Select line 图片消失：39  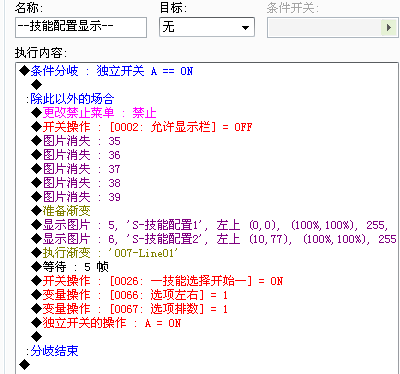76,197
